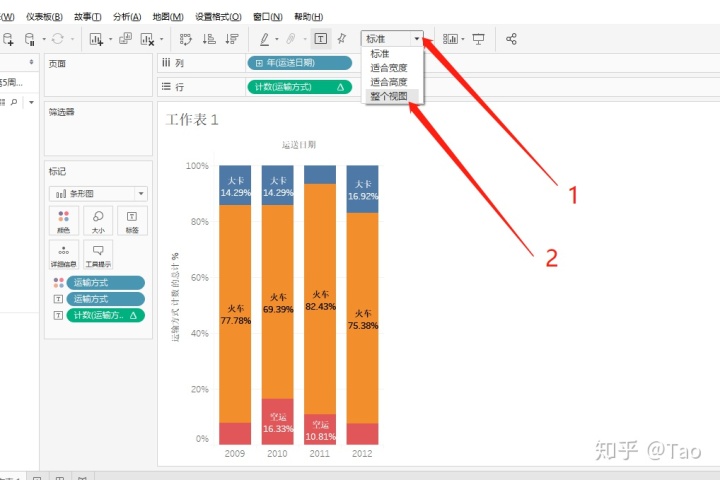720x480 pixels.
Task: Open the Color card in Marks
Action: point(64,221)
